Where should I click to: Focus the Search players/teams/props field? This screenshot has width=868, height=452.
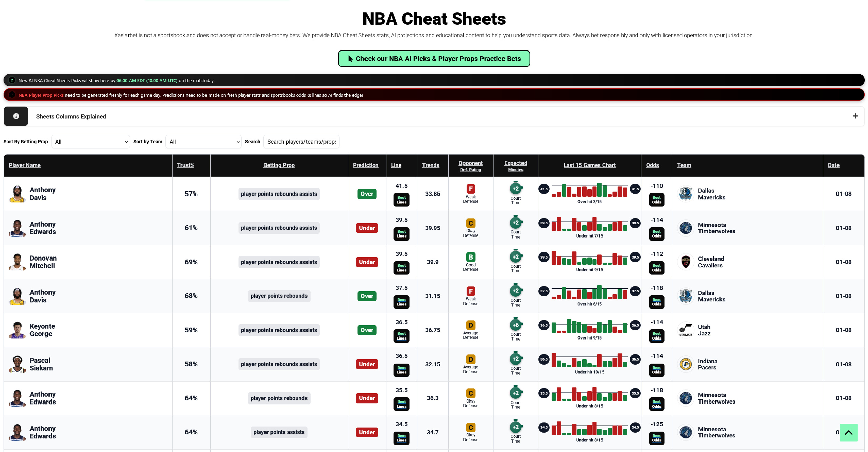click(301, 142)
